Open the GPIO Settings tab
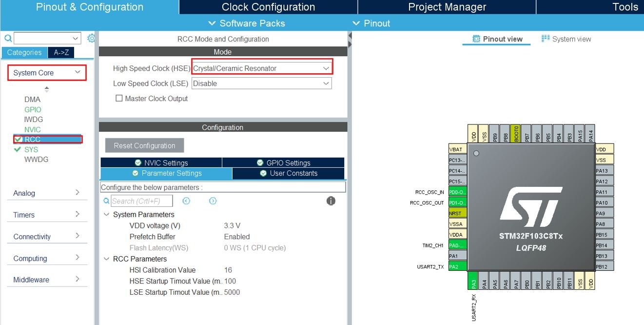 [x=284, y=163]
